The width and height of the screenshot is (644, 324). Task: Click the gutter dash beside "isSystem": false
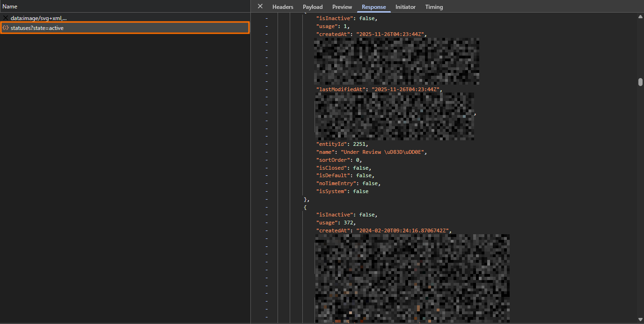point(266,191)
